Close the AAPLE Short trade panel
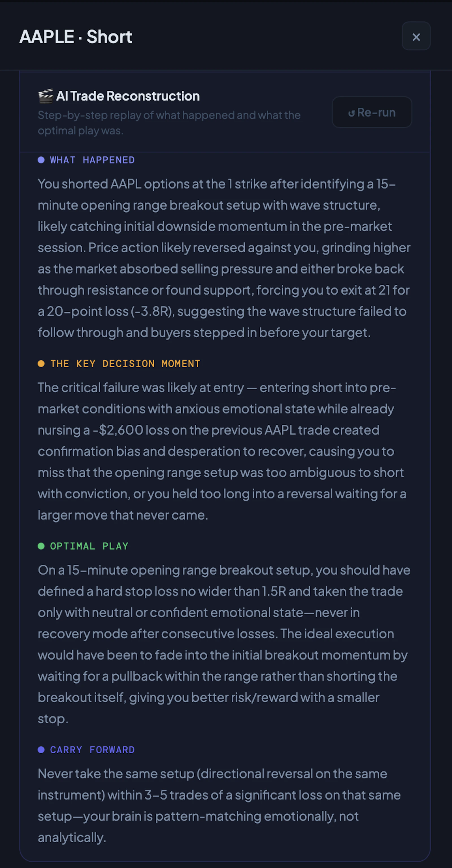The image size is (452, 868). (x=416, y=36)
